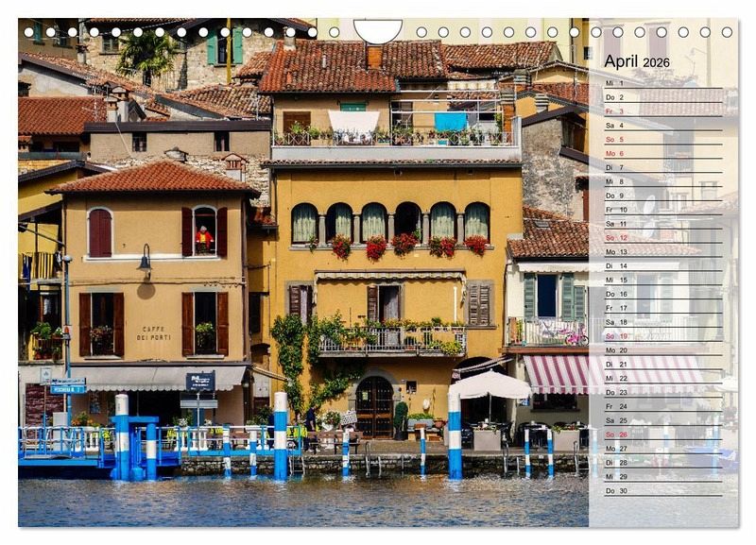Image resolution: width=756 pixels, height=545 pixels.
Task: Choose the red Sunday row 'So 19'
Action: click(663, 336)
